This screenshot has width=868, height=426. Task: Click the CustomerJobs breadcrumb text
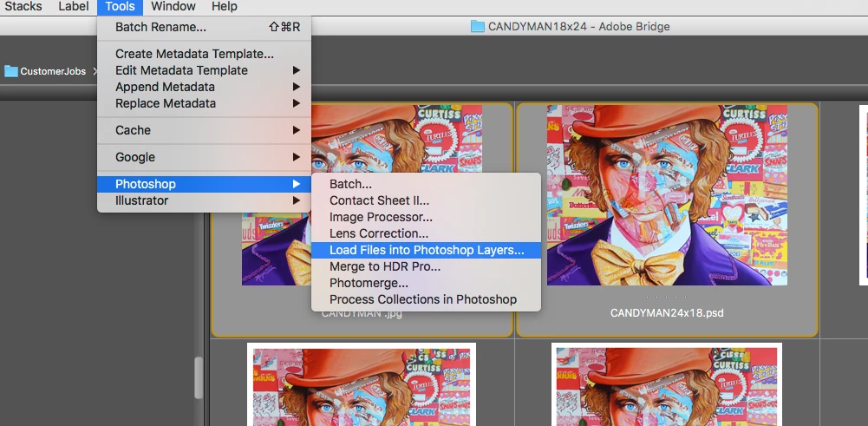53,71
